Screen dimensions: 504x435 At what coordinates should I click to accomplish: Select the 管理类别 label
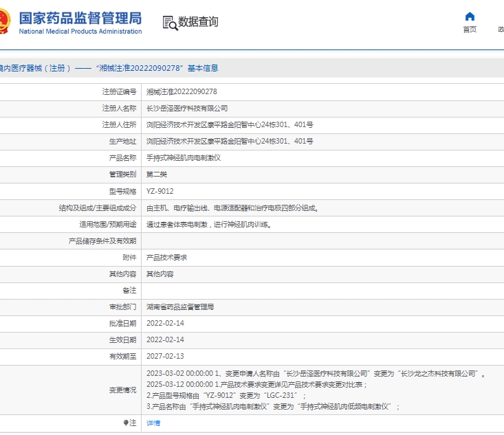coord(123,175)
